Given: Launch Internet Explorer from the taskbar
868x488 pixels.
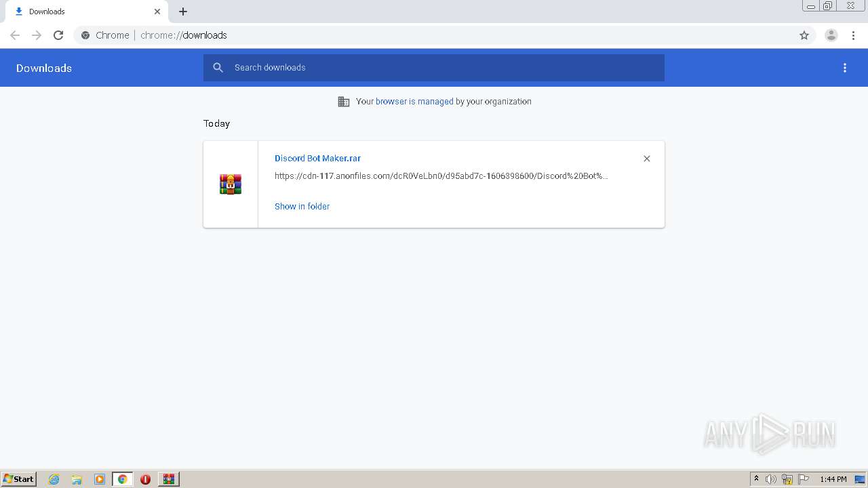Looking at the screenshot, I should click(54, 479).
